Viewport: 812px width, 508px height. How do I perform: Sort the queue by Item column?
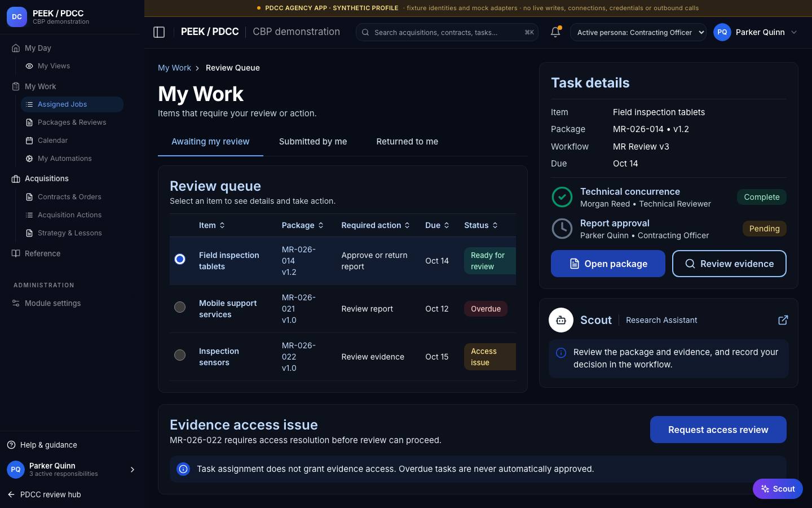pyautogui.click(x=212, y=225)
